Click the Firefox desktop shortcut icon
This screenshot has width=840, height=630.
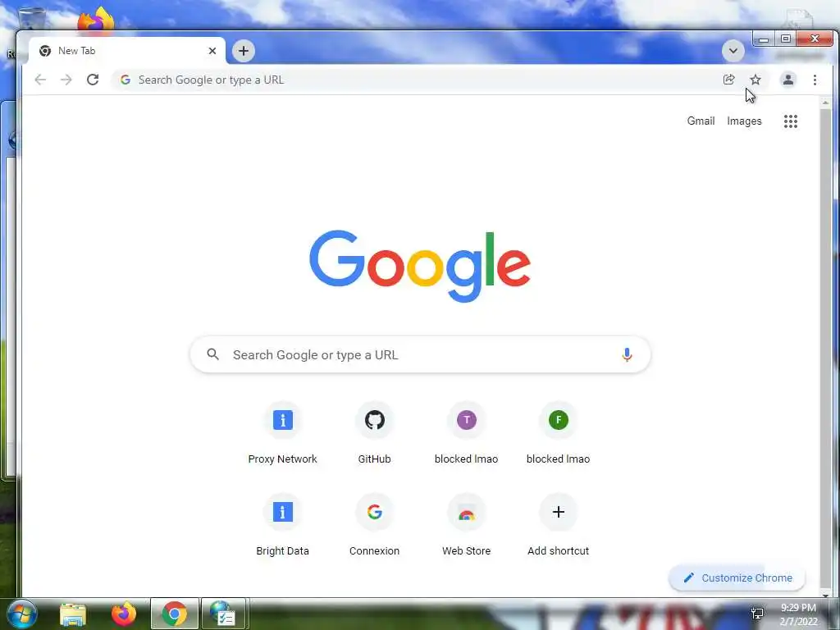[97, 21]
